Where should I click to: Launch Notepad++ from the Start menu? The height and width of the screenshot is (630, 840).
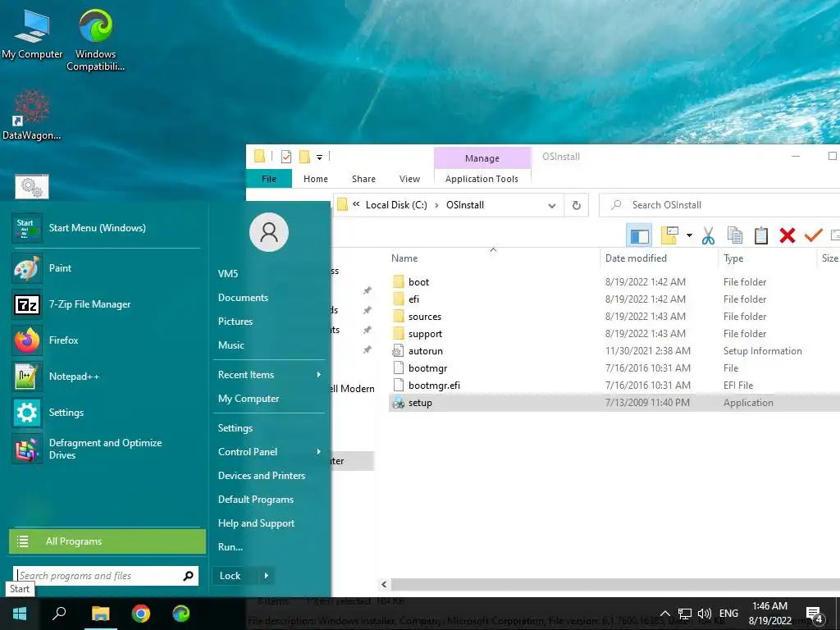106,376
